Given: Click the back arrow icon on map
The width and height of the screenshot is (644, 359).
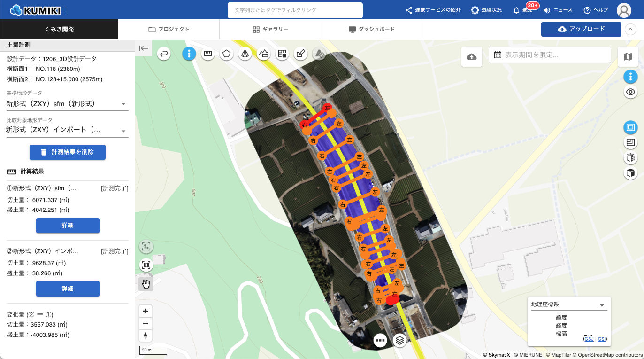Looking at the screenshot, I should coord(163,54).
